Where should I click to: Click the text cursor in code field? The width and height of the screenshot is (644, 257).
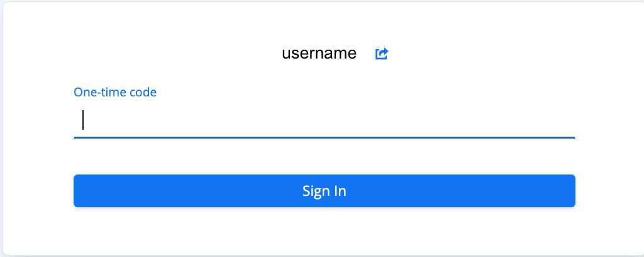[x=83, y=120]
